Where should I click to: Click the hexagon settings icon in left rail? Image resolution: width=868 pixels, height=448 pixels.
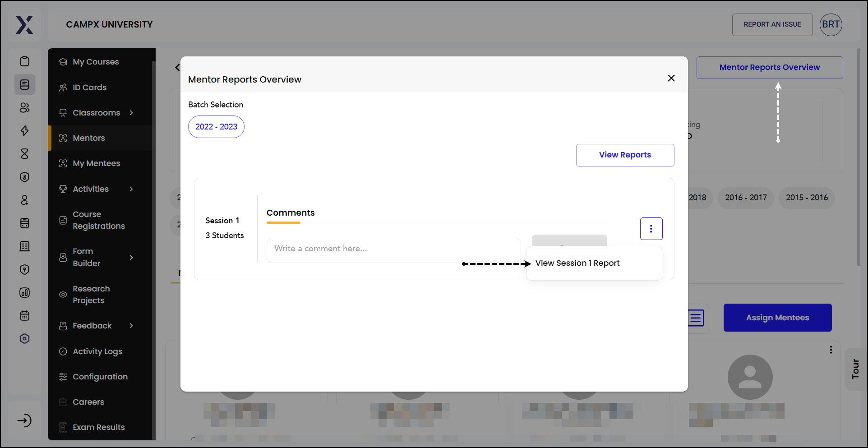click(25, 339)
